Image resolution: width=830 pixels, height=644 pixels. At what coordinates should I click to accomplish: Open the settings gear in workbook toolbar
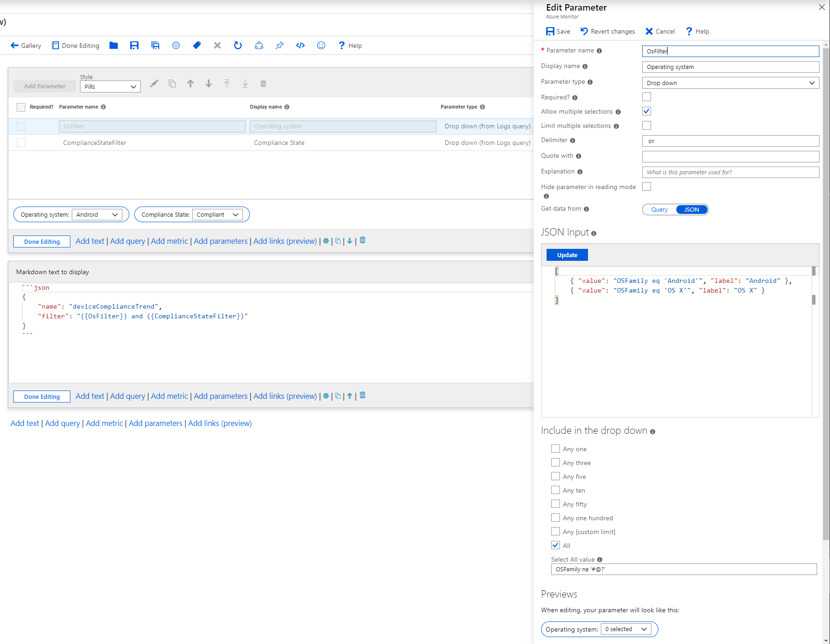tap(176, 46)
